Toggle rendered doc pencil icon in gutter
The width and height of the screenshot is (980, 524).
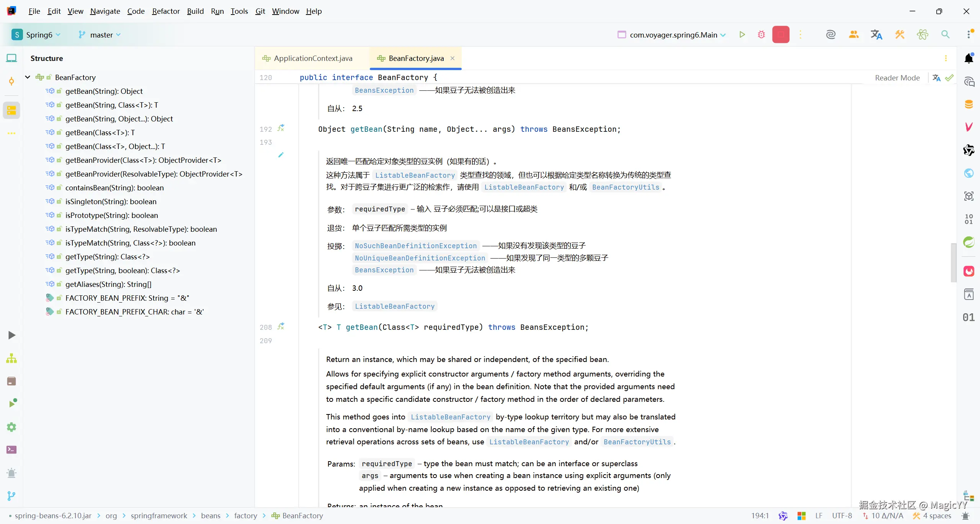pos(281,155)
